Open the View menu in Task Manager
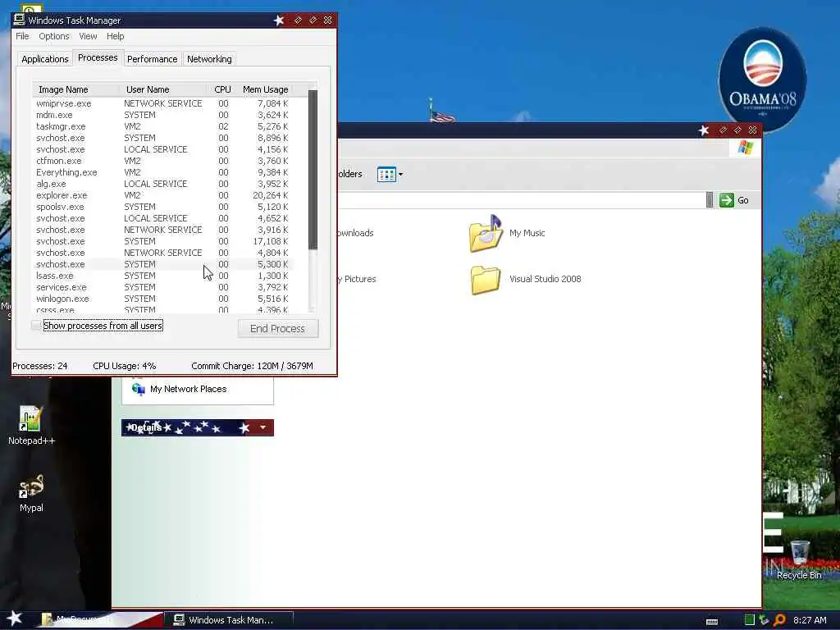 [88, 36]
